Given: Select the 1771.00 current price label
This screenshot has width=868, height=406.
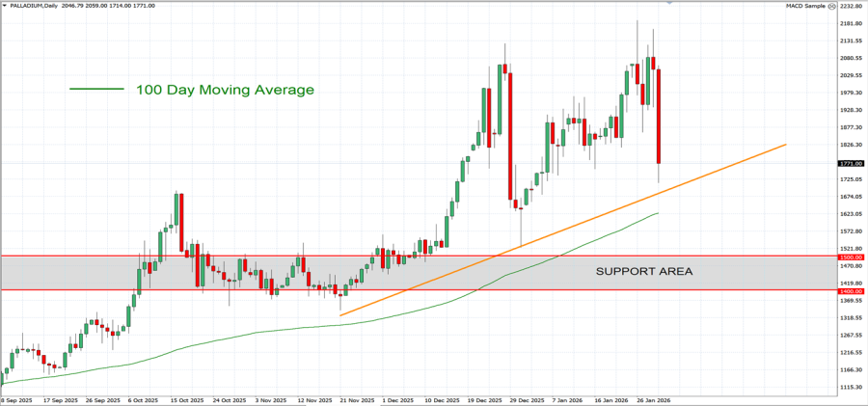Looking at the screenshot, I should tap(851, 164).
